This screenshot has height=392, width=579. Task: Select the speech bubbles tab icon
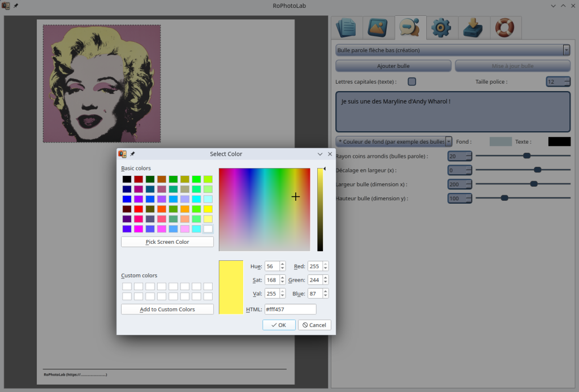tap(409, 27)
